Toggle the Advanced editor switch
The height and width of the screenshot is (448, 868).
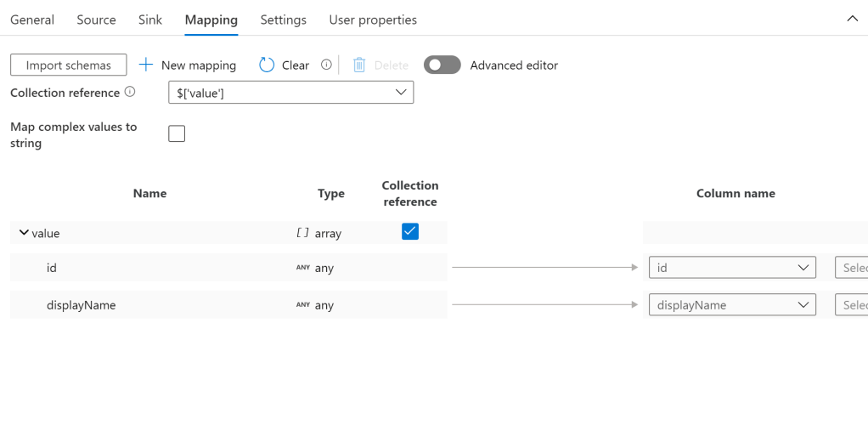[x=442, y=65]
